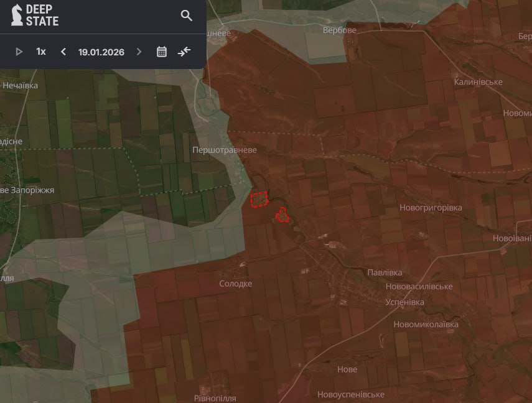
Task: Click the Павлівка settlement label
Action: click(385, 272)
